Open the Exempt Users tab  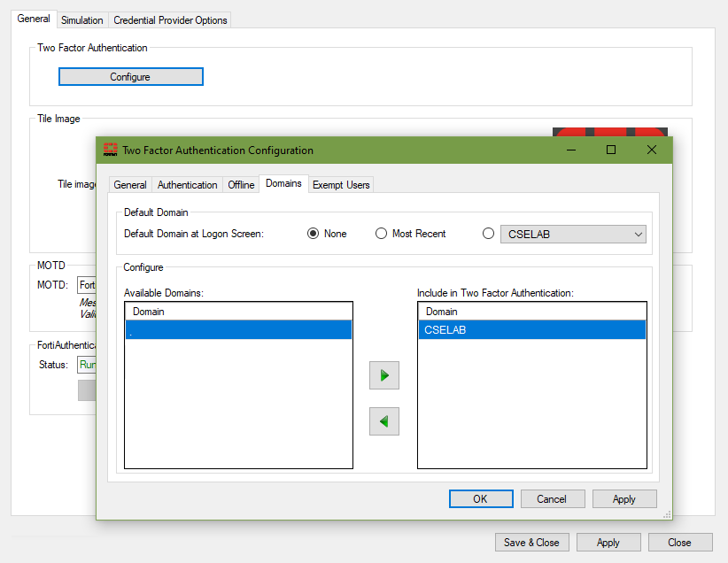pyautogui.click(x=341, y=184)
